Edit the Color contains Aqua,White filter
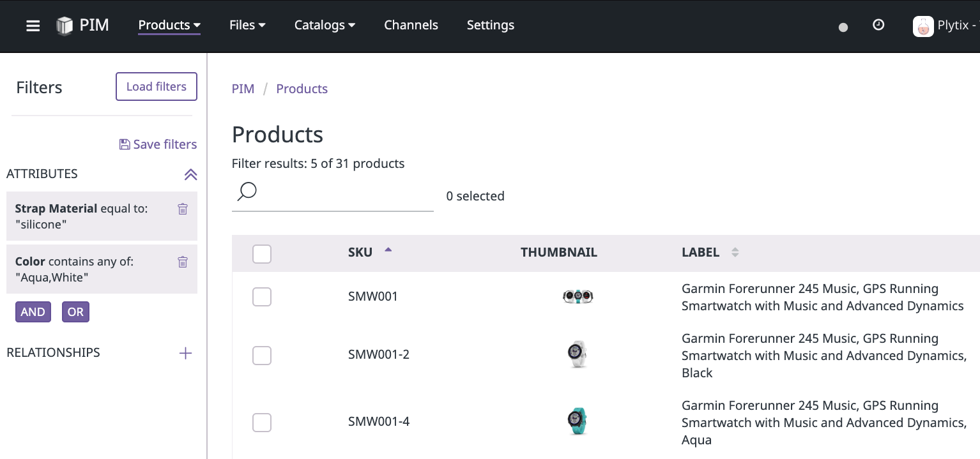 [102, 269]
